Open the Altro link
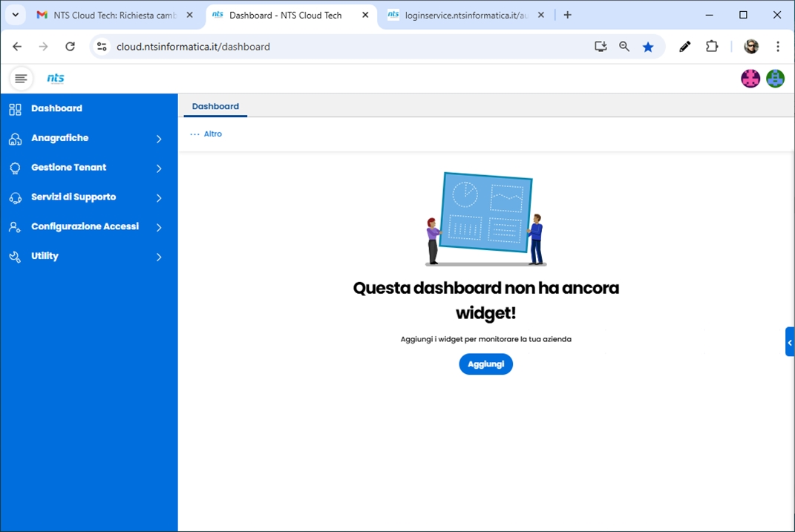This screenshot has width=795, height=532. coord(213,134)
